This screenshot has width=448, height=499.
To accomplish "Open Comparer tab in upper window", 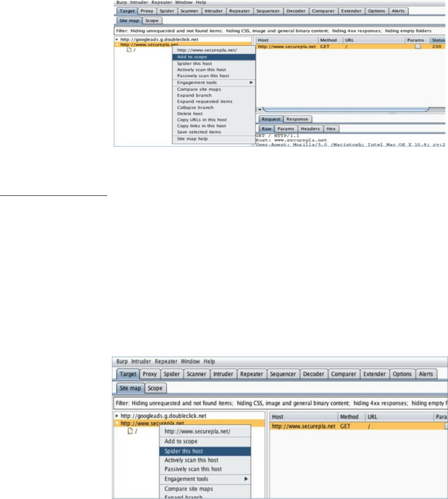I will (x=323, y=11).
